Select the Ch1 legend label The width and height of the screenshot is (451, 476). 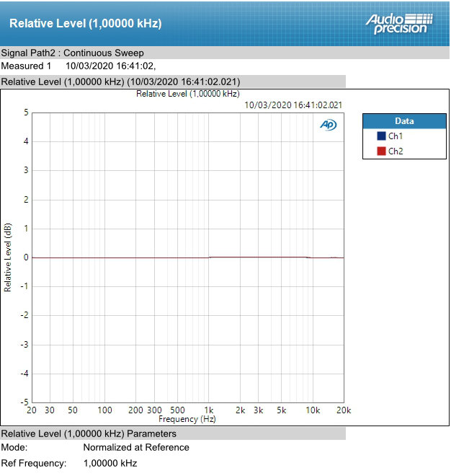[x=396, y=136]
